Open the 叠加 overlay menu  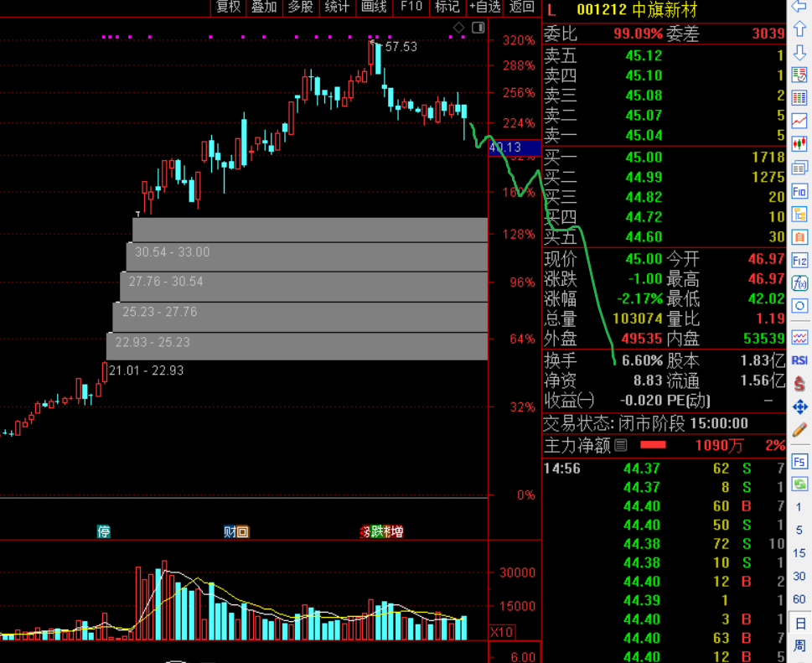coord(264,7)
